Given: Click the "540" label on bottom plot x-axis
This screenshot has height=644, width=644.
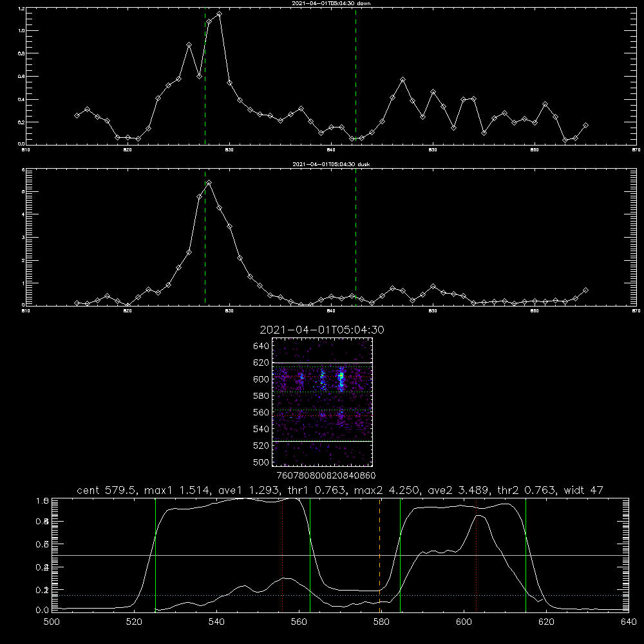Looking at the screenshot, I should point(216,622).
